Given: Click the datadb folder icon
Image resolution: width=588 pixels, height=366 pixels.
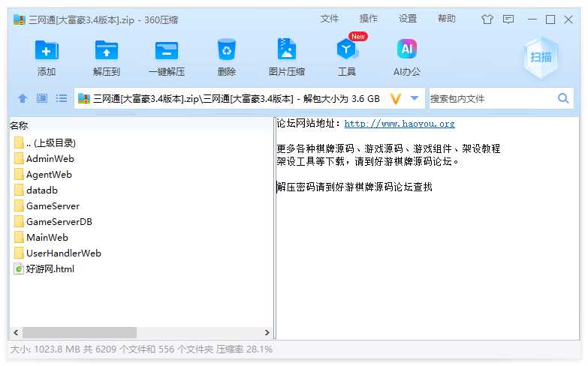Looking at the screenshot, I should coord(19,190).
